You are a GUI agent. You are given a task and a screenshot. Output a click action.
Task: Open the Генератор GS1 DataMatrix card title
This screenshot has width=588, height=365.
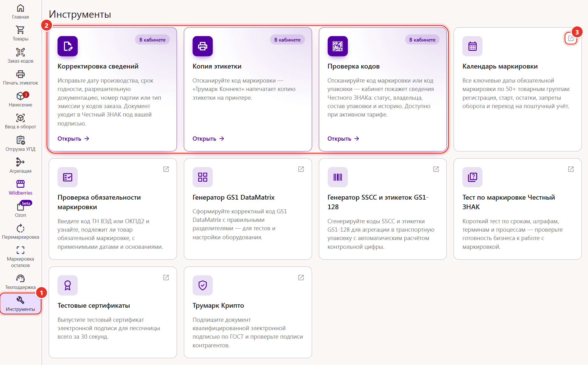point(233,197)
